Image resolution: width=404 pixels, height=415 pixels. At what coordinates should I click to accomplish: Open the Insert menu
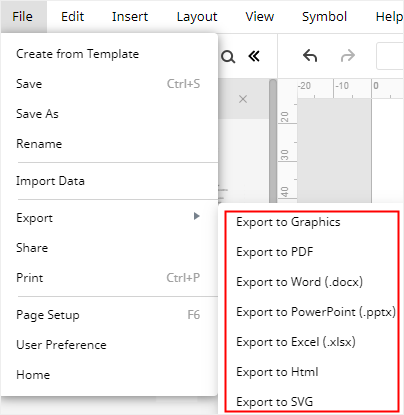(x=130, y=16)
